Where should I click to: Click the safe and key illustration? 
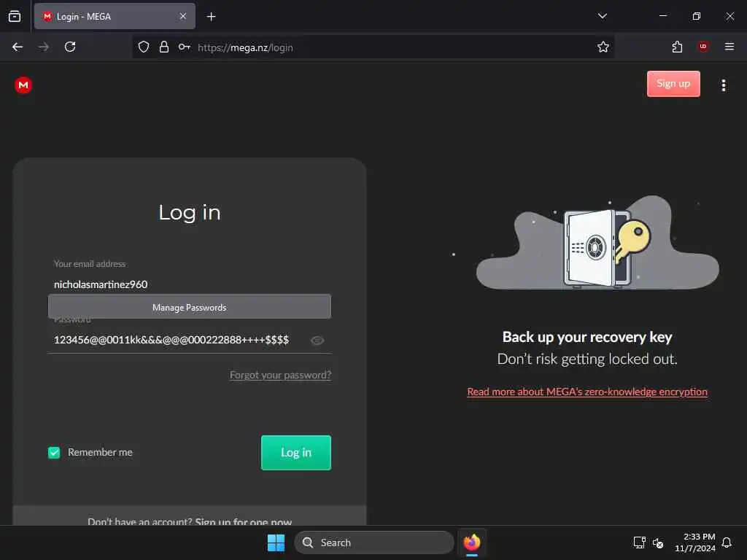coord(597,243)
